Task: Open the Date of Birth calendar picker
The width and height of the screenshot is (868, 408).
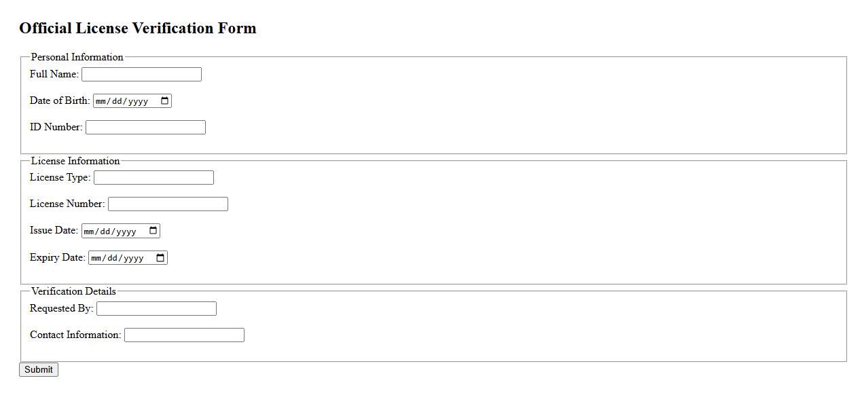Action: tap(164, 101)
